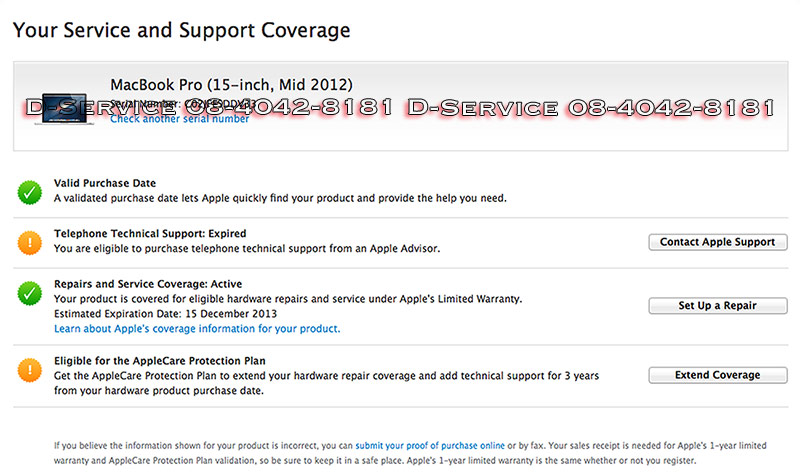Click the validated purchase date description text
The height and width of the screenshot is (476, 800).
point(280,198)
